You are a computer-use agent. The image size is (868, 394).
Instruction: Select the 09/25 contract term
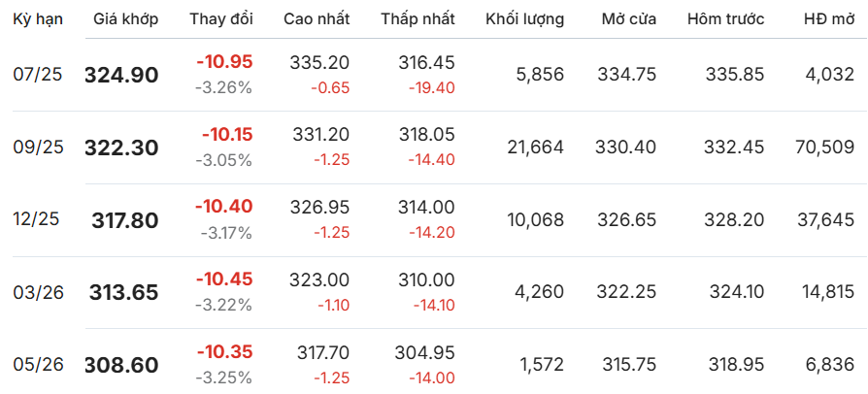[x=38, y=148]
